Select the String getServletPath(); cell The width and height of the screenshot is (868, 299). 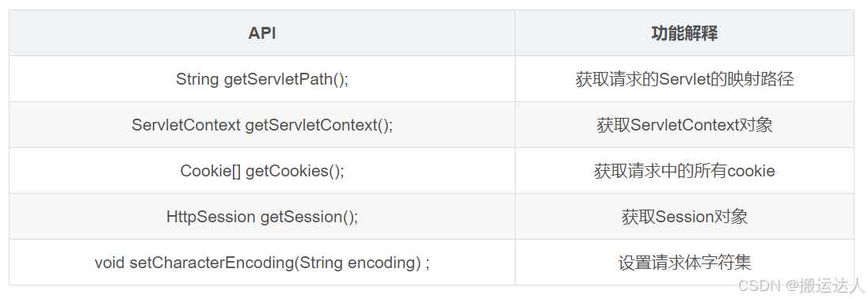(262, 79)
